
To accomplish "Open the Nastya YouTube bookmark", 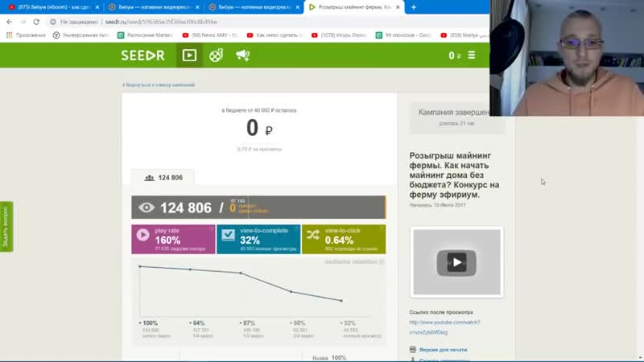I will (464, 35).
